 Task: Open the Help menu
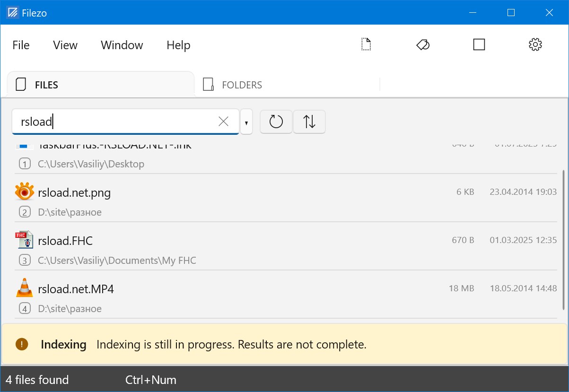pos(178,45)
